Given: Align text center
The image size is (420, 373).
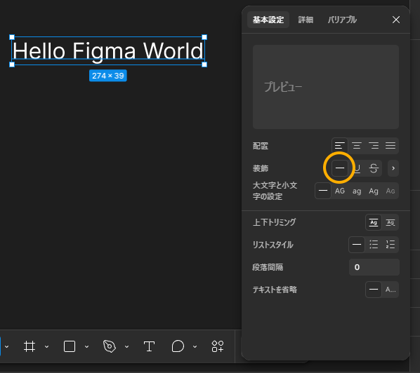Looking at the screenshot, I should point(357,146).
